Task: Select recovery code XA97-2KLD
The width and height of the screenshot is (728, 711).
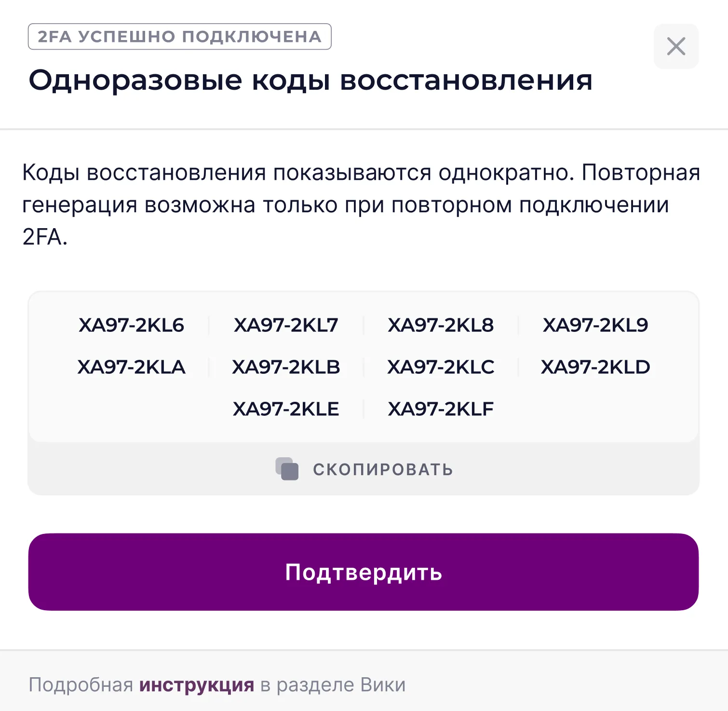Action: pos(596,367)
